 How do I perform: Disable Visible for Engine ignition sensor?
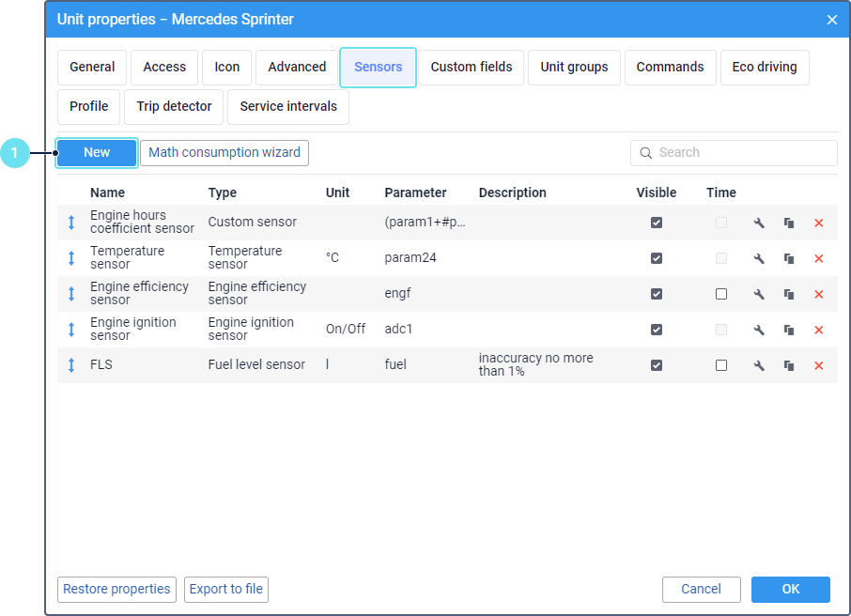(x=657, y=330)
